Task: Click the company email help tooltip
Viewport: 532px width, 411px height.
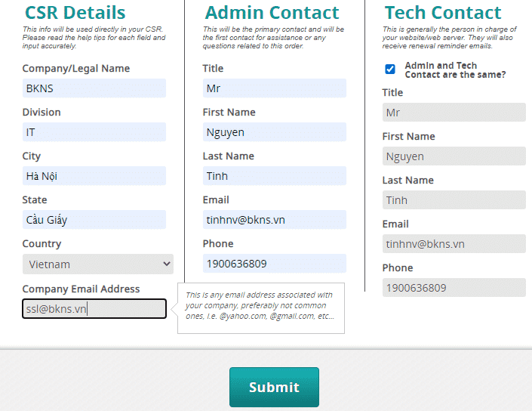Action: pos(261,308)
